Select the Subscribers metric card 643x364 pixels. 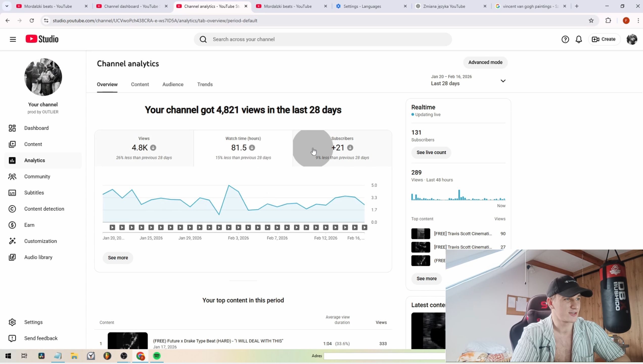[342, 148]
